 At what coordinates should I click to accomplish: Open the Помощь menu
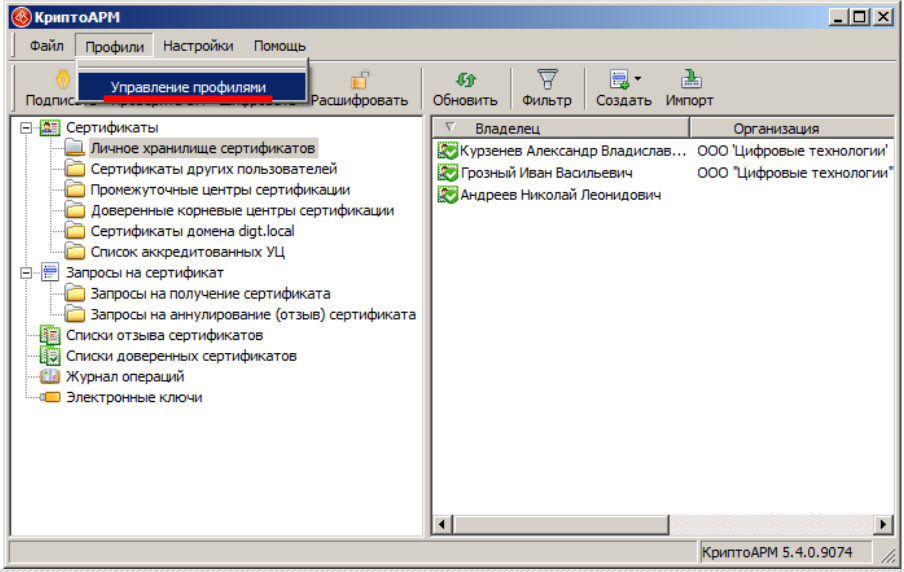point(279,46)
